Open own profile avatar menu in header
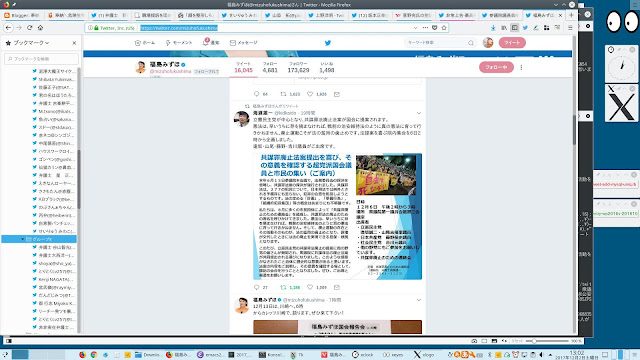Viewport: 640px width, 360px height. click(x=488, y=42)
